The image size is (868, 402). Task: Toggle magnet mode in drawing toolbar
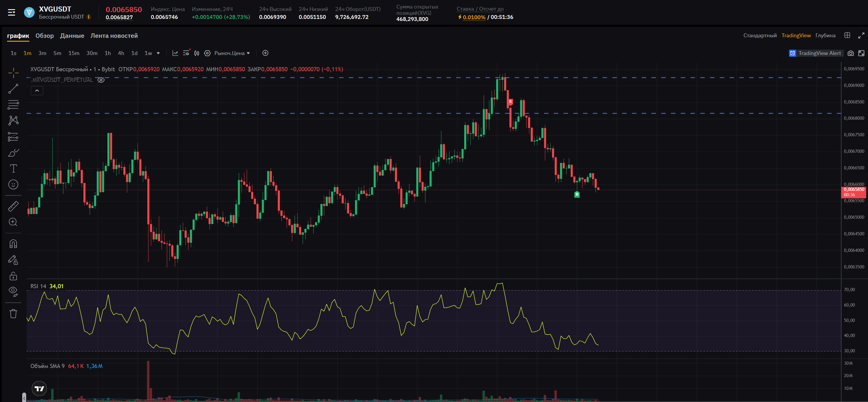coord(13,244)
